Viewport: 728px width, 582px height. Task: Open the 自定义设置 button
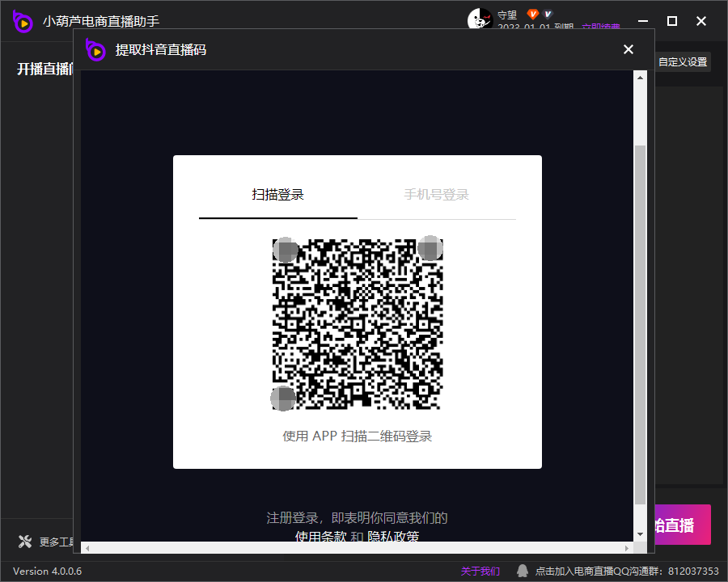tap(683, 62)
